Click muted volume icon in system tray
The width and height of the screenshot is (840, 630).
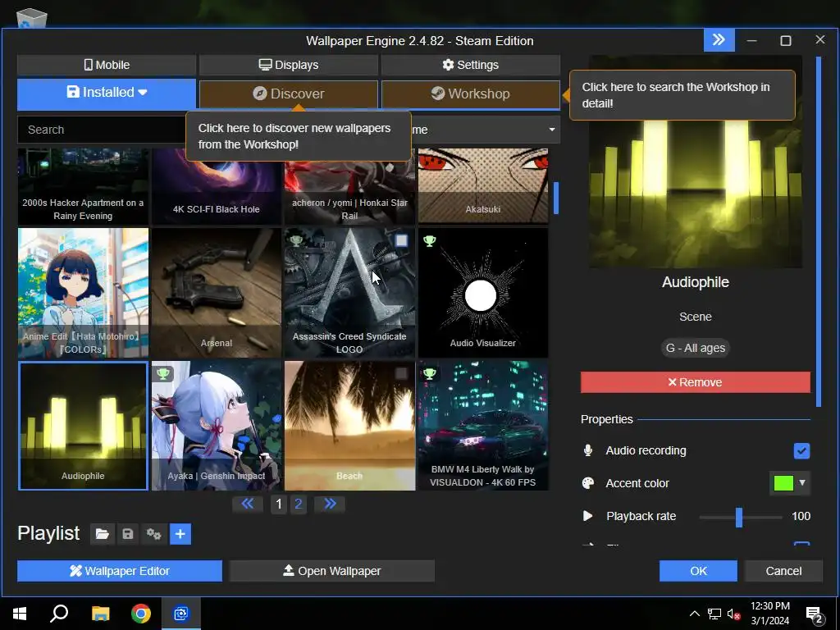coord(734,614)
